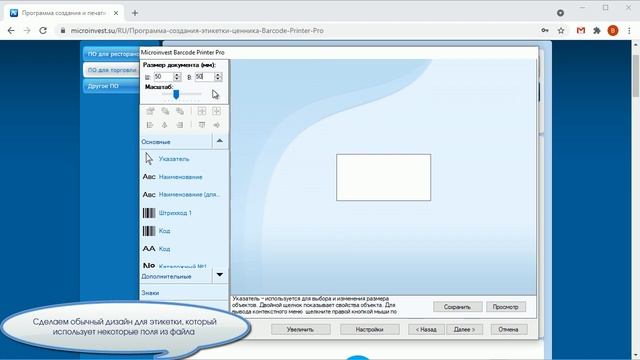
Task: Expand the Дополнительные section arrow
Action: pyautogui.click(x=220, y=275)
